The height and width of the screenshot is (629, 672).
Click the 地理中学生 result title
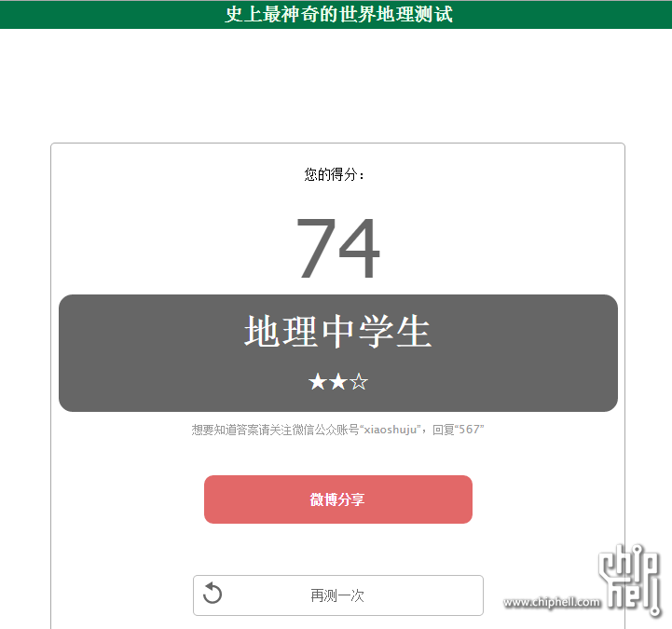[x=337, y=331]
